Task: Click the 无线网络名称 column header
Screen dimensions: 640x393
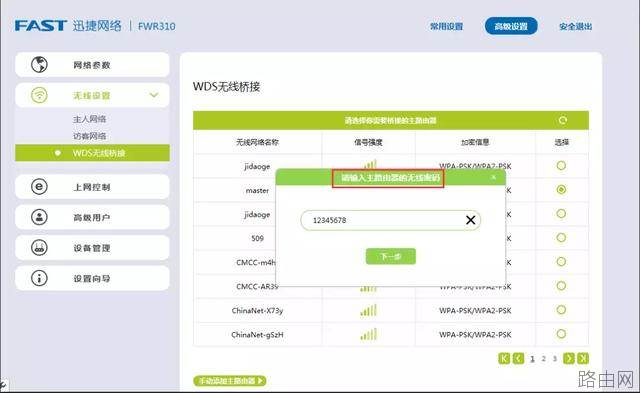Action: (x=257, y=142)
